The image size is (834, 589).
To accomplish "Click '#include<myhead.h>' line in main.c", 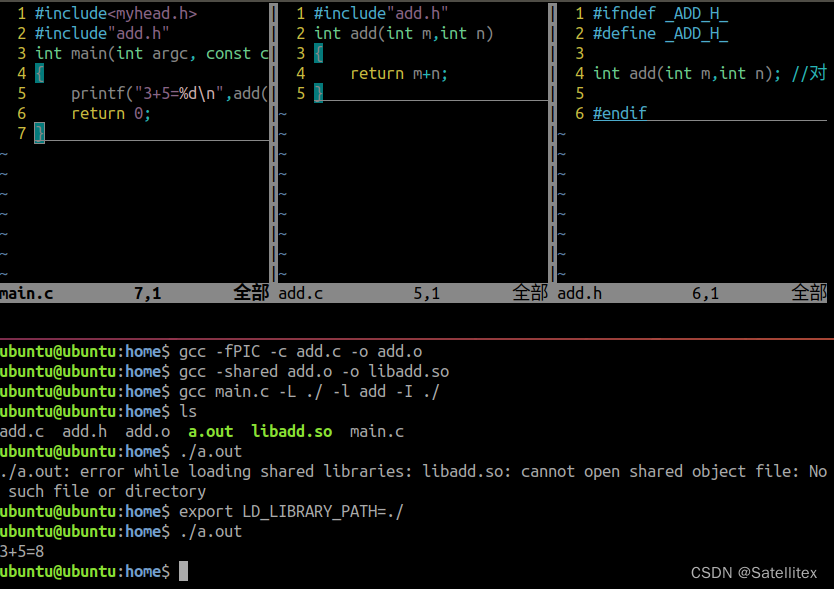I will pyautogui.click(x=116, y=13).
